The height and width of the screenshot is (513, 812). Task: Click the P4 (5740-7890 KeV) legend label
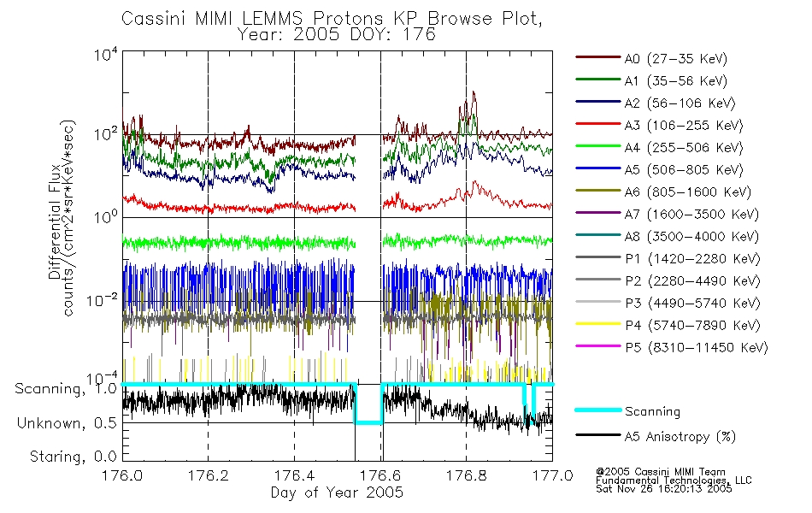point(692,326)
